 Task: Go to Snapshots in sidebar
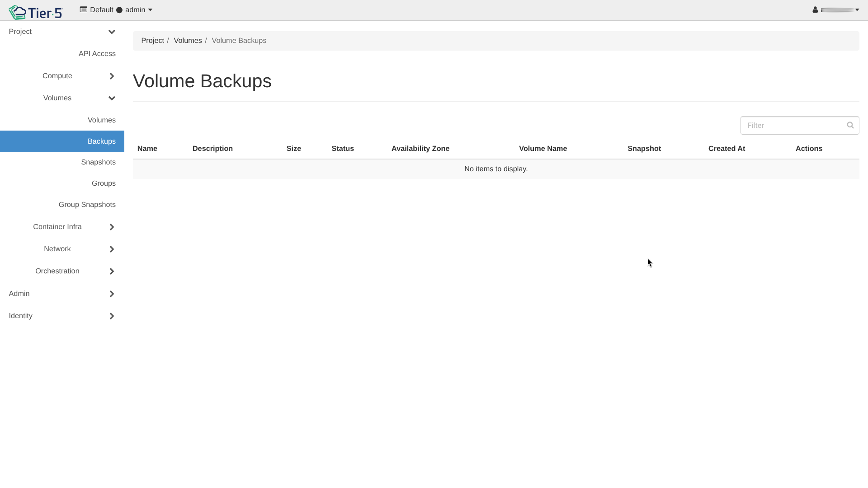(x=98, y=162)
